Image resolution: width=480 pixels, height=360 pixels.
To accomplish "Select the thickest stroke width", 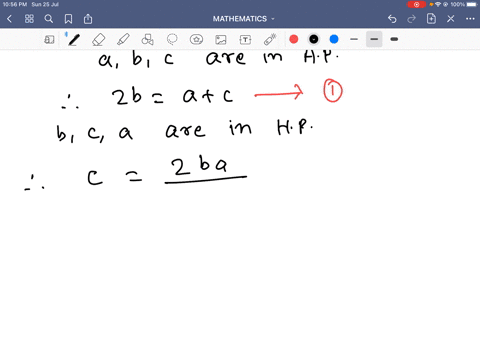I will (394, 39).
